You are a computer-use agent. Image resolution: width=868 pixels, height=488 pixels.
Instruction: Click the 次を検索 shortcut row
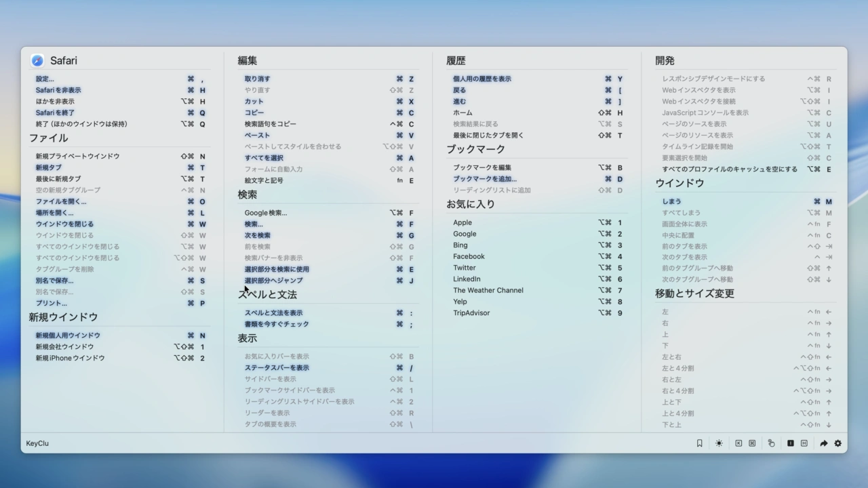click(330, 235)
